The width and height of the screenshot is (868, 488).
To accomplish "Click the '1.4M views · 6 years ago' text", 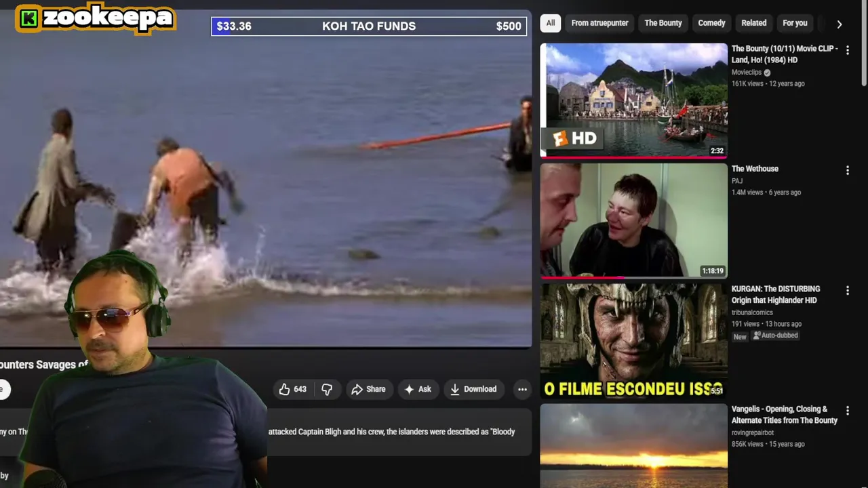I will pos(766,192).
